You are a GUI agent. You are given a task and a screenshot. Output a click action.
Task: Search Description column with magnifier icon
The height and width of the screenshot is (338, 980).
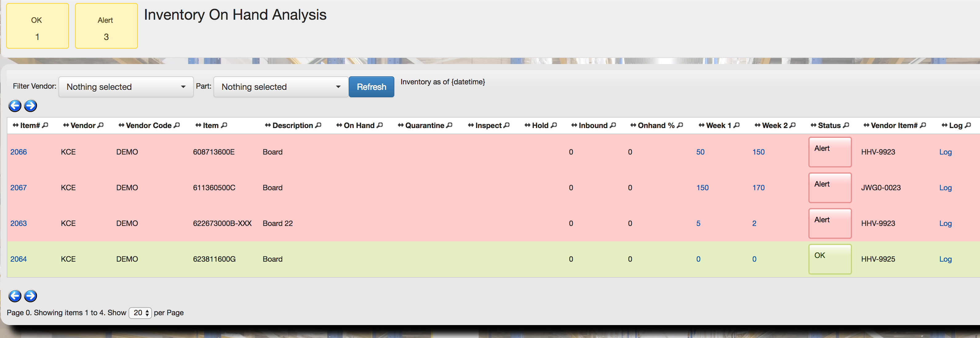click(x=318, y=125)
